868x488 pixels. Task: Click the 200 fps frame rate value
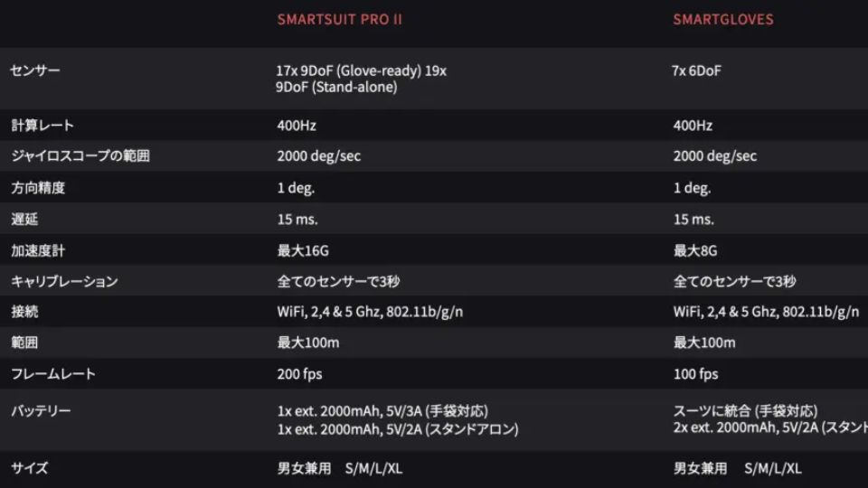[299, 374]
